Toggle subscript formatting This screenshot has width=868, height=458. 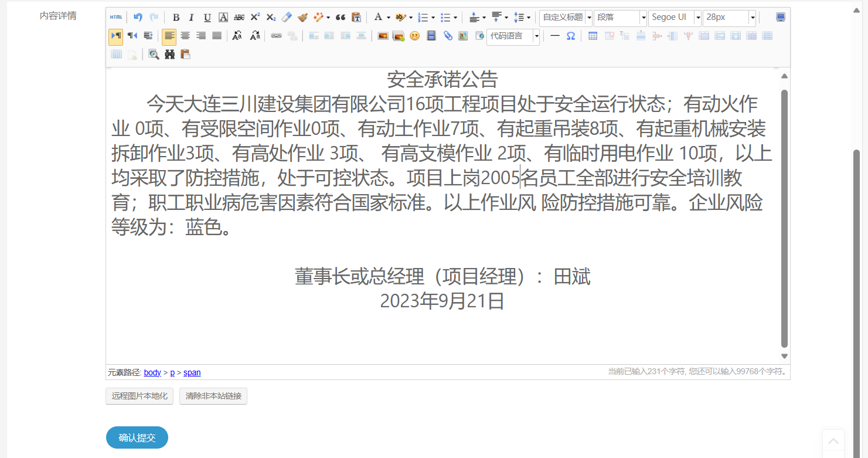271,18
